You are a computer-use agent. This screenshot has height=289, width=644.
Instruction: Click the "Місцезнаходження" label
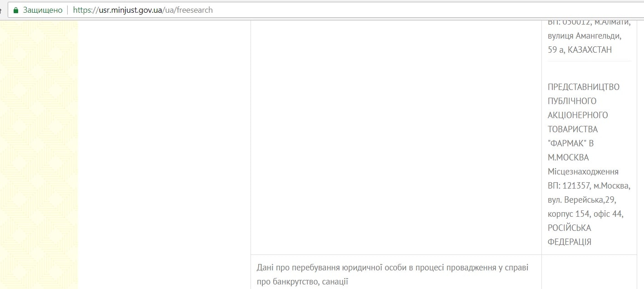tap(583, 171)
